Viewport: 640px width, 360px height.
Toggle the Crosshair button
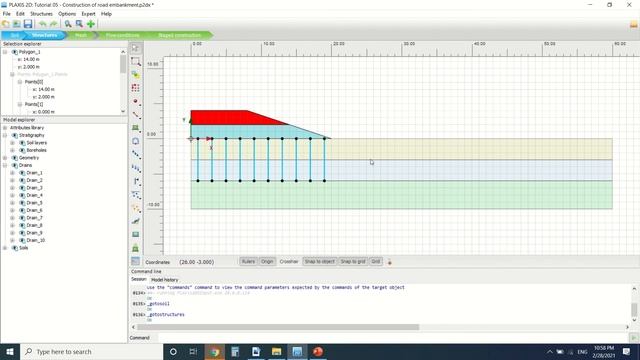tap(289, 262)
